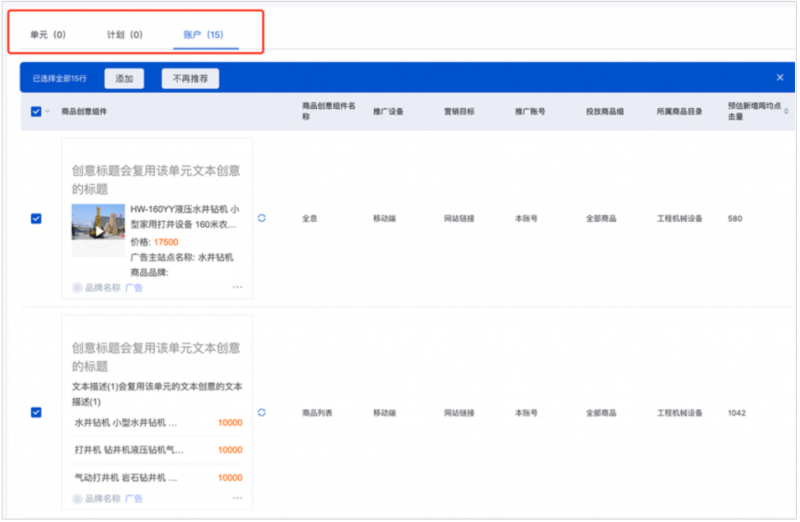
Task: Click the 不再推荐 button
Action: click(x=190, y=79)
